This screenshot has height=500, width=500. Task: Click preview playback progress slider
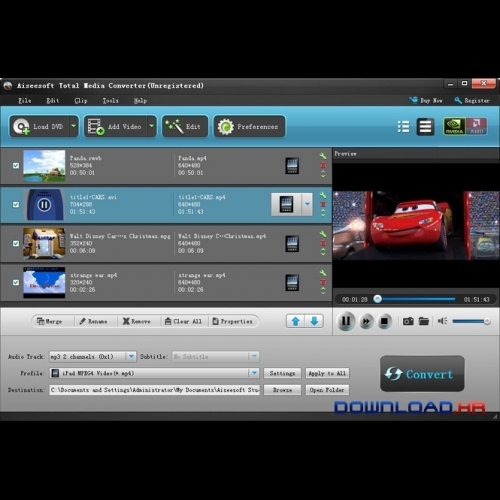415,299
